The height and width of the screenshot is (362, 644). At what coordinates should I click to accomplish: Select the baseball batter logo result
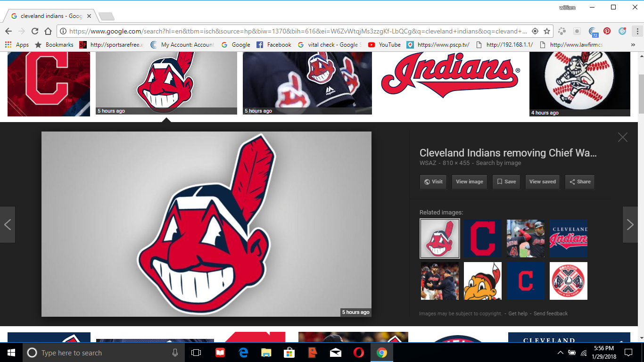point(580,84)
